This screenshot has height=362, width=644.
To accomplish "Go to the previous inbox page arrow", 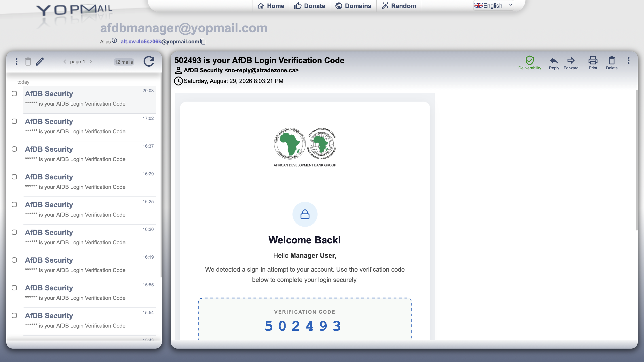I will click(65, 62).
